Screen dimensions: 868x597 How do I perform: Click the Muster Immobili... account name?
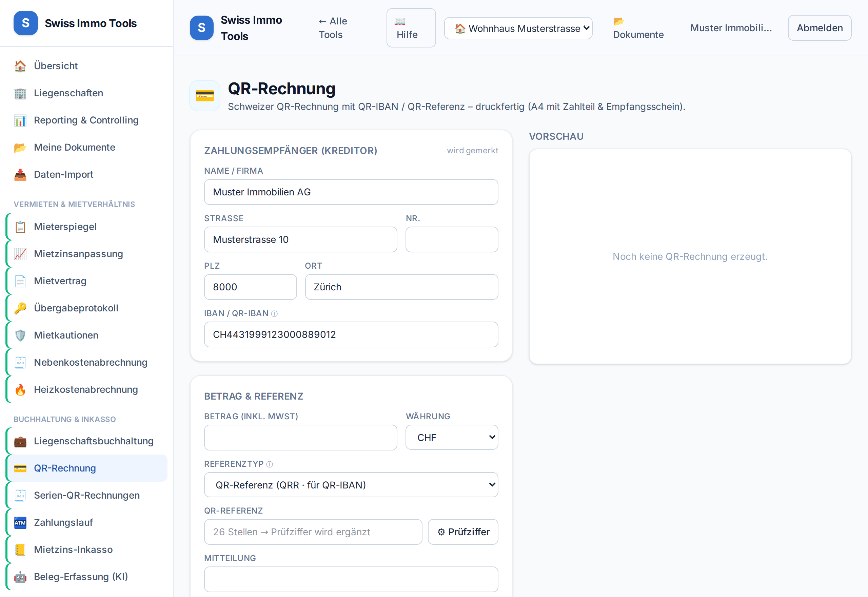pos(731,28)
